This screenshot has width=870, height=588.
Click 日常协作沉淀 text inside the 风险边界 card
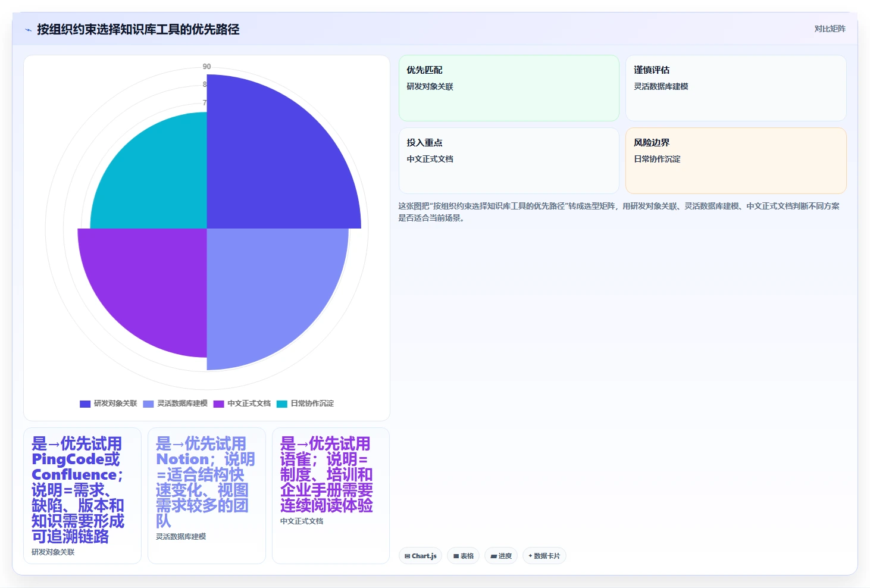click(657, 159)
